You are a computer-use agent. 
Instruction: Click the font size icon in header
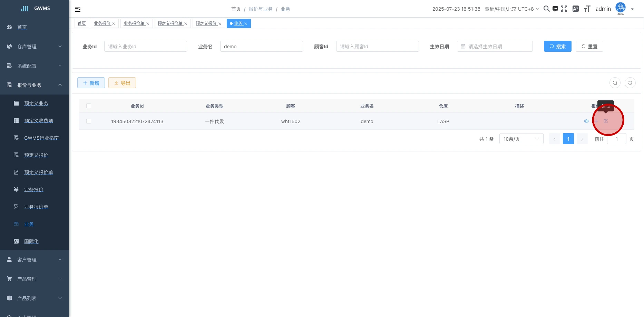click(587, 9)
